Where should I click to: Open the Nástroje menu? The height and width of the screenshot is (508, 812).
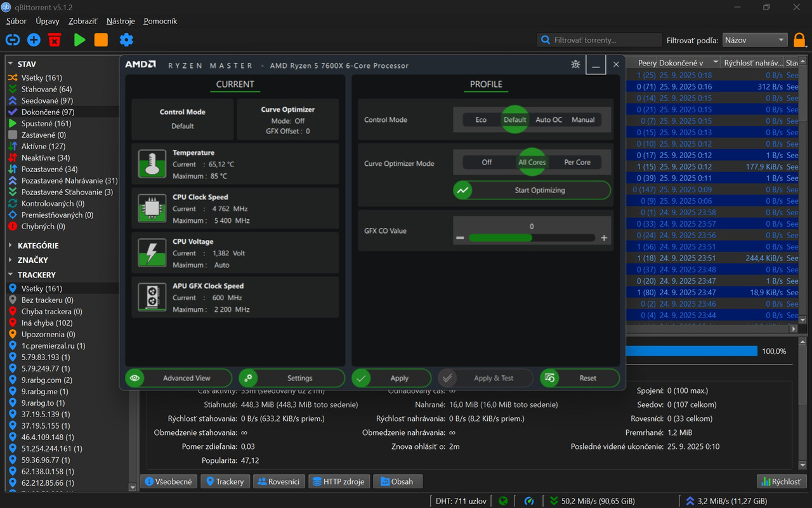(121, 21)
